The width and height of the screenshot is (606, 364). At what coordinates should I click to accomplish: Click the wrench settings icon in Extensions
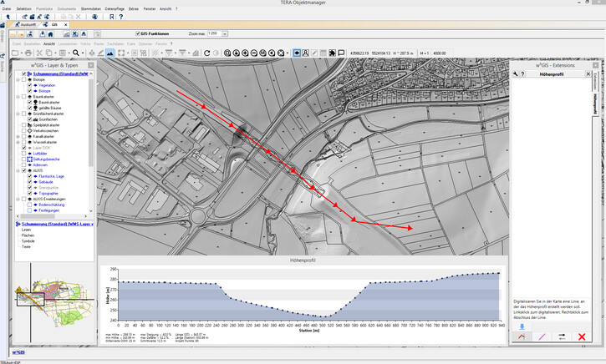click(x=517, y=73)
